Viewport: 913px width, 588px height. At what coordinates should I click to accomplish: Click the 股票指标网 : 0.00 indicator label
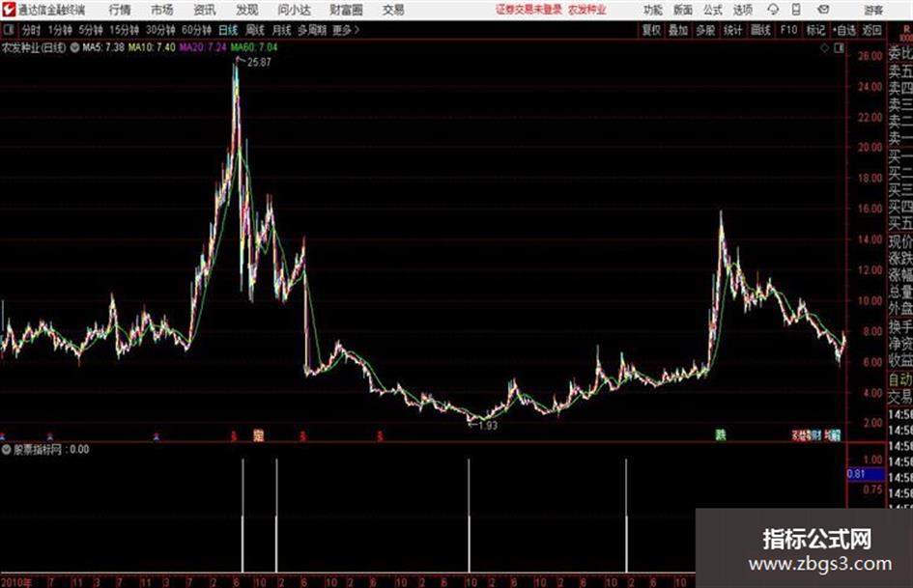click(x=51, y=449)
